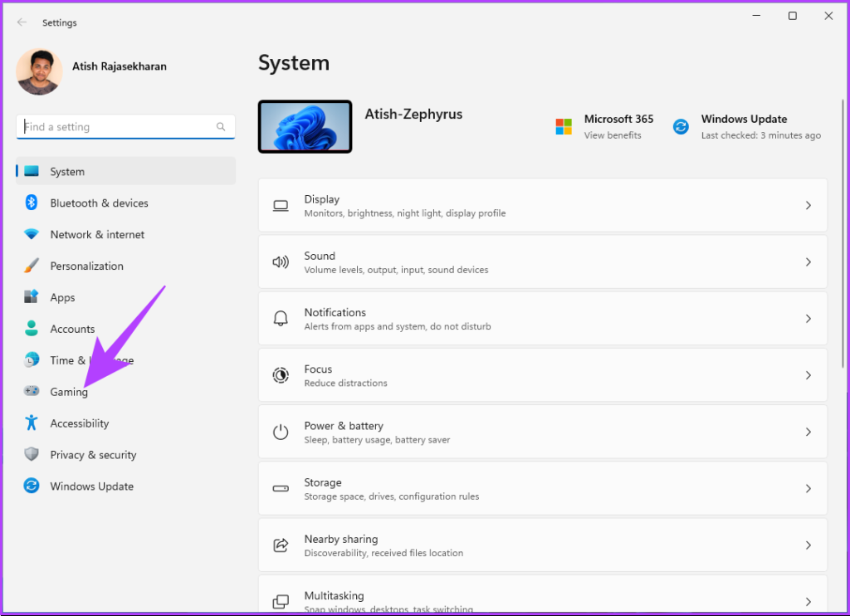The width and height of the screenshot is (850, 616).
Task: Open the Accessibility figure icon
Action: [x=32, y=423]
